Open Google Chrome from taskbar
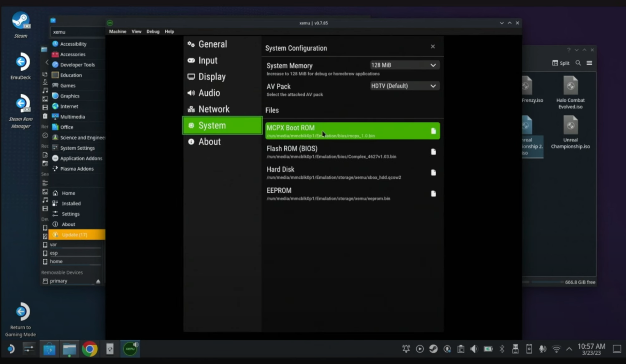Viewport: 626px width, 364px height. [90, 349]
